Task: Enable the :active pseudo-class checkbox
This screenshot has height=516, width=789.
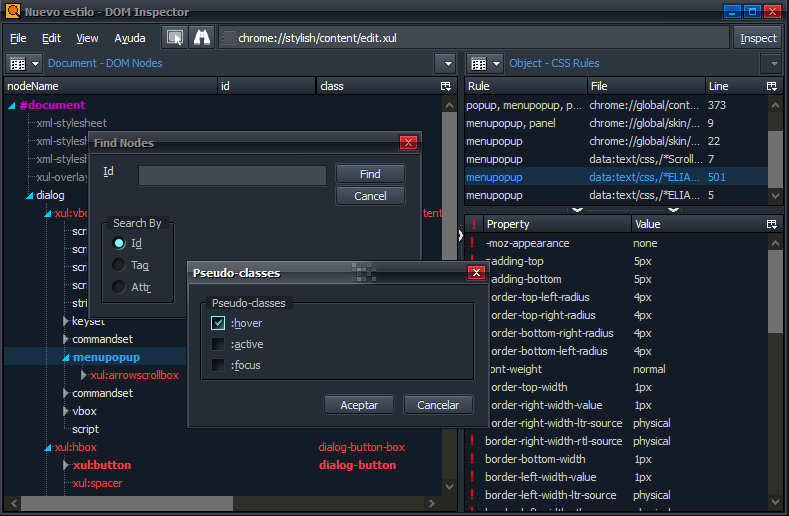Action: tap(218, 344)
